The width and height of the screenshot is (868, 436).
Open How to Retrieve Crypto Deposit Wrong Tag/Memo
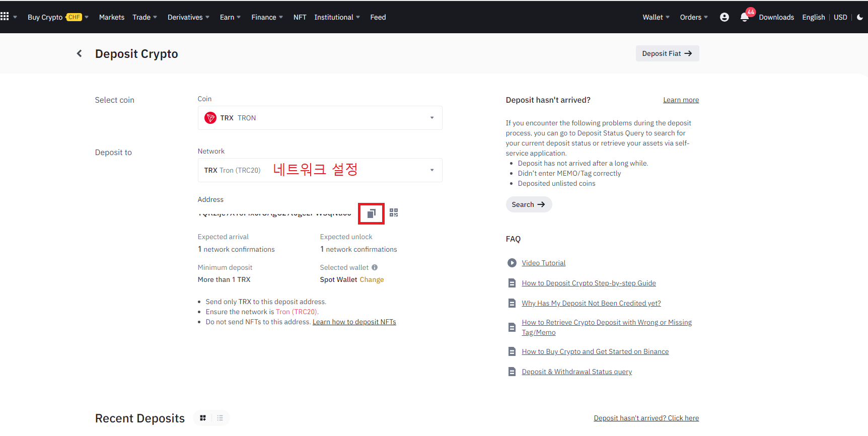pyautogui.click(x=607, y=327)
